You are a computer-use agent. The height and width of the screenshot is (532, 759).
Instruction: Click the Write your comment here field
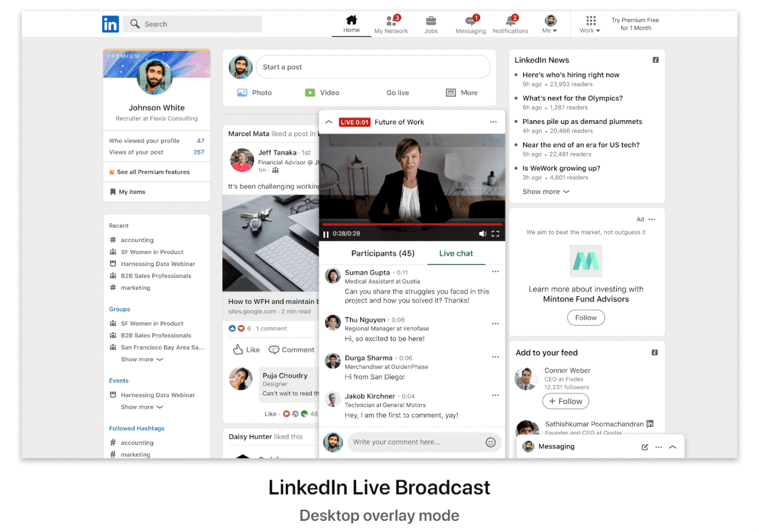click(424, 442)
